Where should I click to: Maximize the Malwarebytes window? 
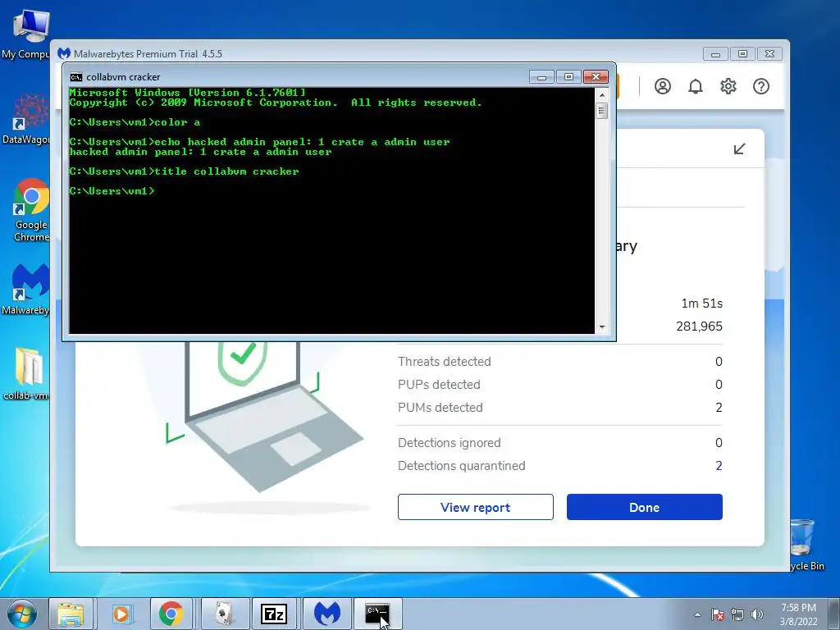(x=742, y=54)
